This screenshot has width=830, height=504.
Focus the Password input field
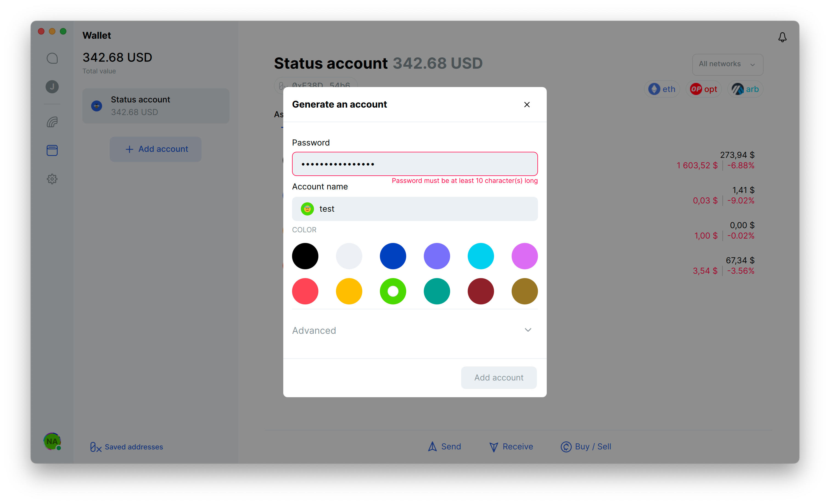[x=415, y=164]
